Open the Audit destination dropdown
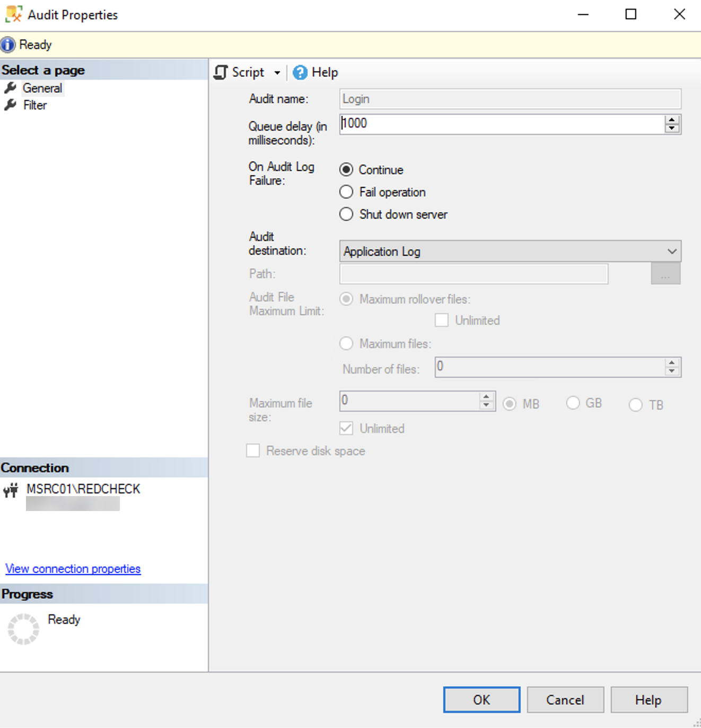This screenshot has height=728, width=701. point(672,251)
